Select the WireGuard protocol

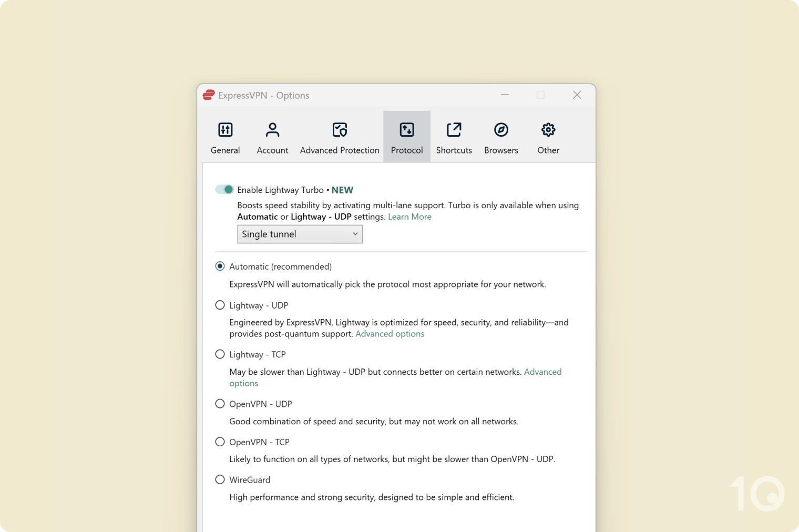coord(220,480)
